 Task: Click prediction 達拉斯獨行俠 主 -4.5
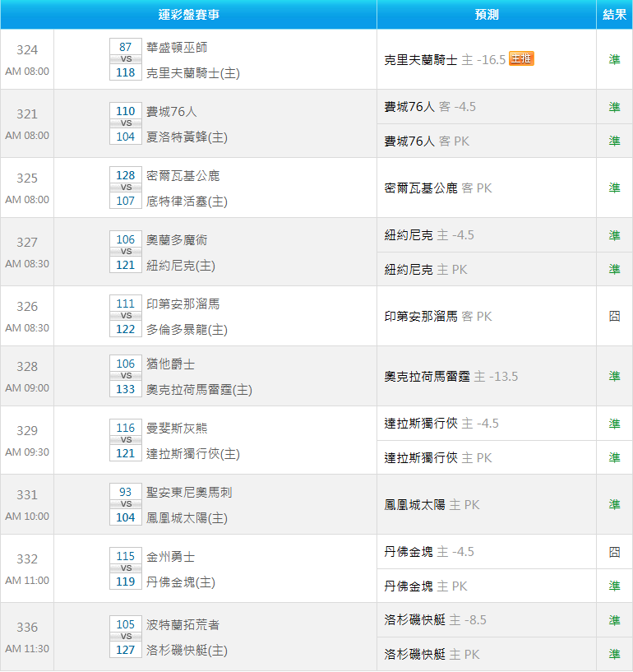(x=441, y=424)
